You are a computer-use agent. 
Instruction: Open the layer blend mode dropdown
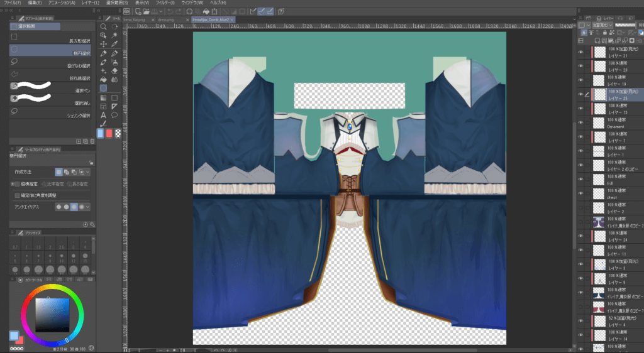coord(602,25)
